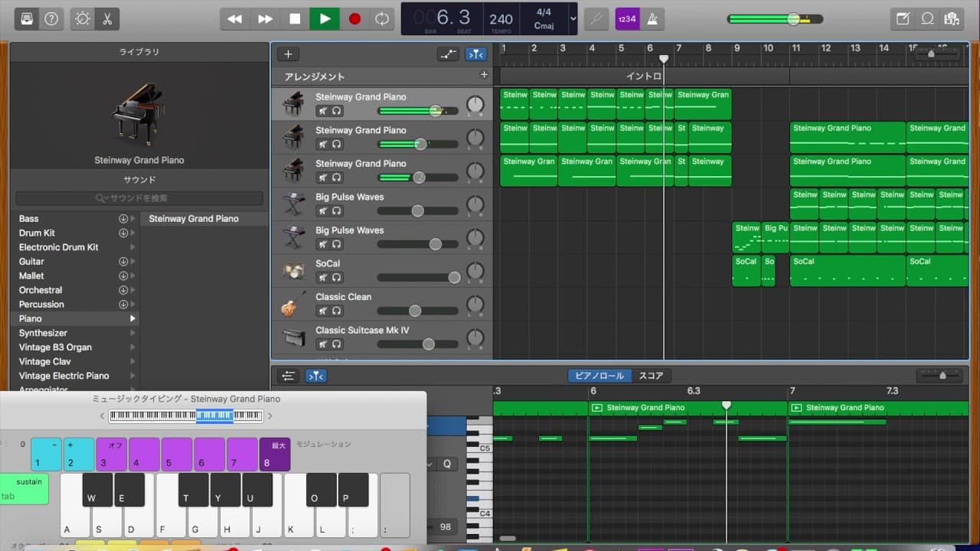This screenshot has width=980, height=551.
Task: Click the Q quantize button in the editor
Action: (x=446, y=464)
